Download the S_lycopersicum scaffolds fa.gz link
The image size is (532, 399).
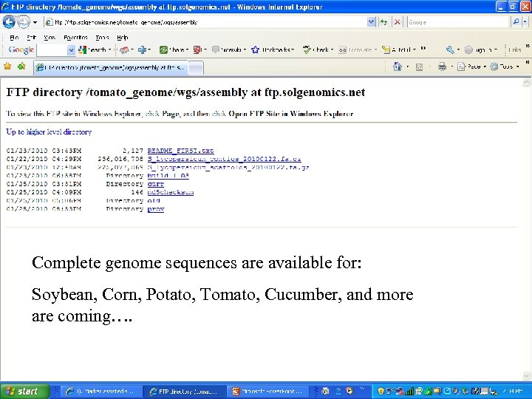tap(228, 167)
